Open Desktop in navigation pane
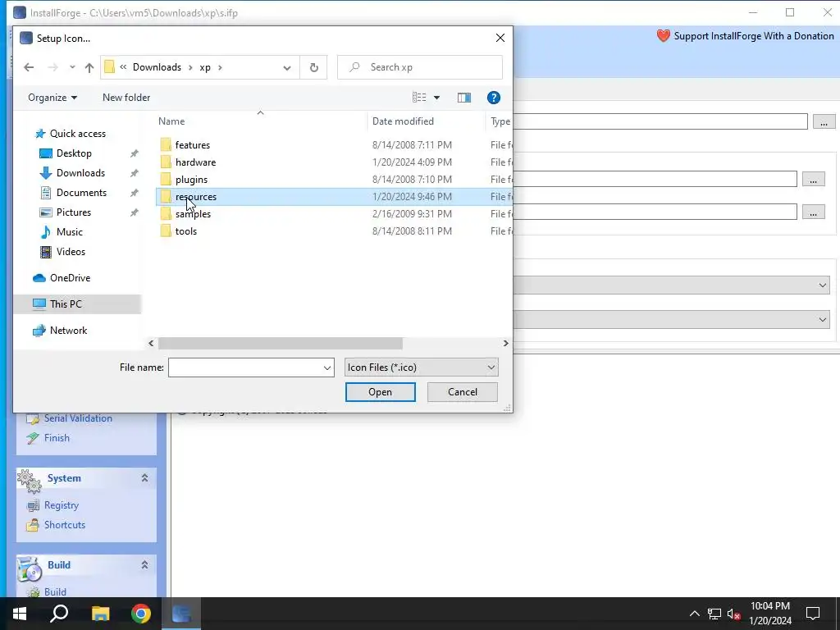This screenshot has width=840, height=630. point(74,153)
